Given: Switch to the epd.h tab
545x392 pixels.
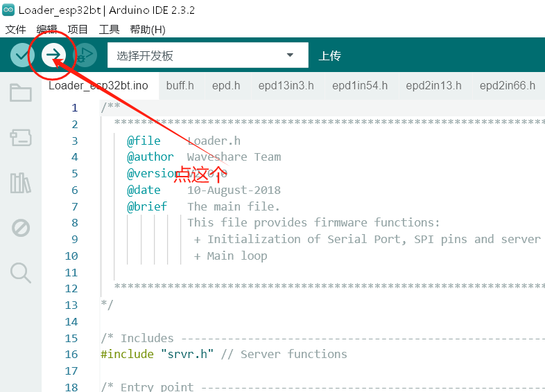Looking at the screenshot, I should point(226,86).
